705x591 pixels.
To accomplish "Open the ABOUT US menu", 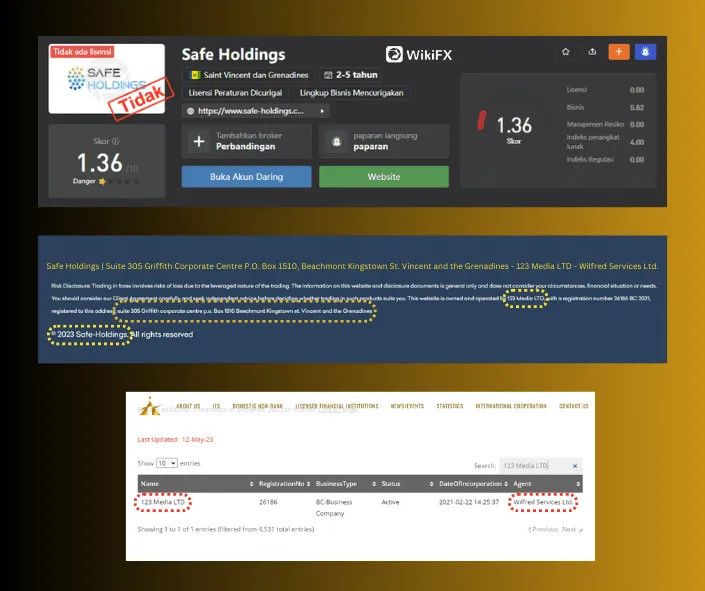I will (x=188, y=406).
